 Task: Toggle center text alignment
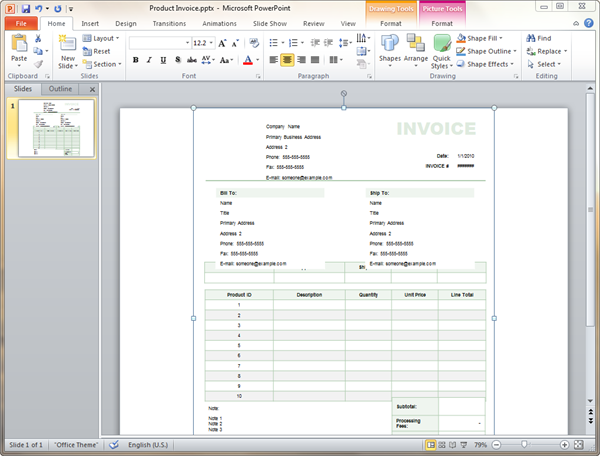287,60
